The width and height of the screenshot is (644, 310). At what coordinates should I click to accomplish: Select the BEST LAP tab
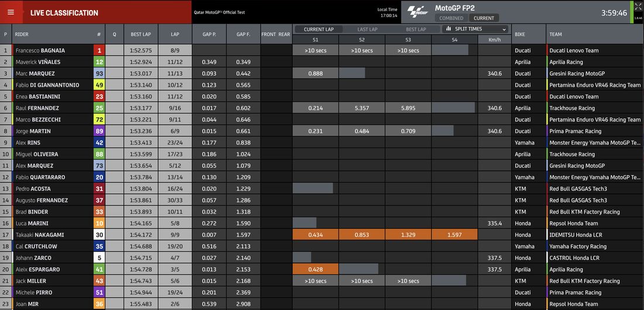[416, 29]
